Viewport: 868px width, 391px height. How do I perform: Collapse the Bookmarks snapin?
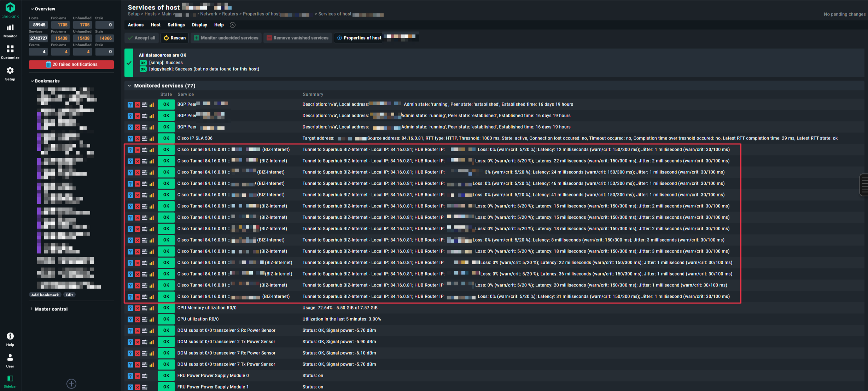(x=47, y=81)
